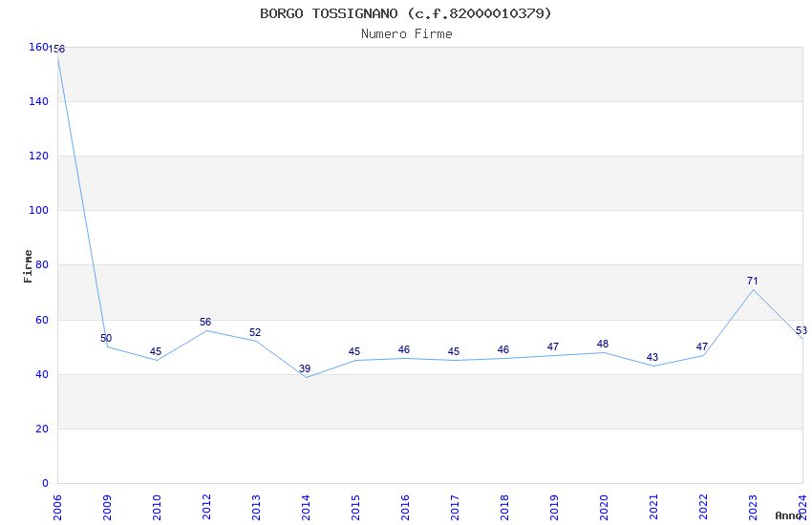Click the x-axis year label 2006
The height and width of the screenshot is (525, 812).
pos(57,508)
